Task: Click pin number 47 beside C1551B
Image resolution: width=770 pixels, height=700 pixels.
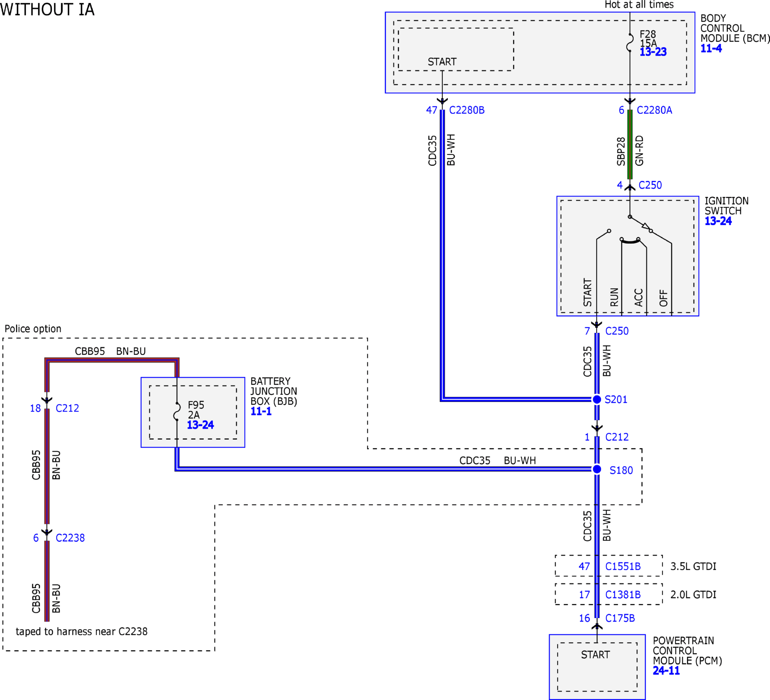Action: [584, 566]
